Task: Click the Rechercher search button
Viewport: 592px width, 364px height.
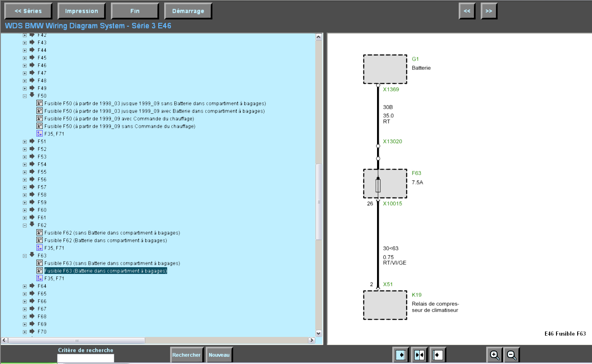Action: point(187,355)
